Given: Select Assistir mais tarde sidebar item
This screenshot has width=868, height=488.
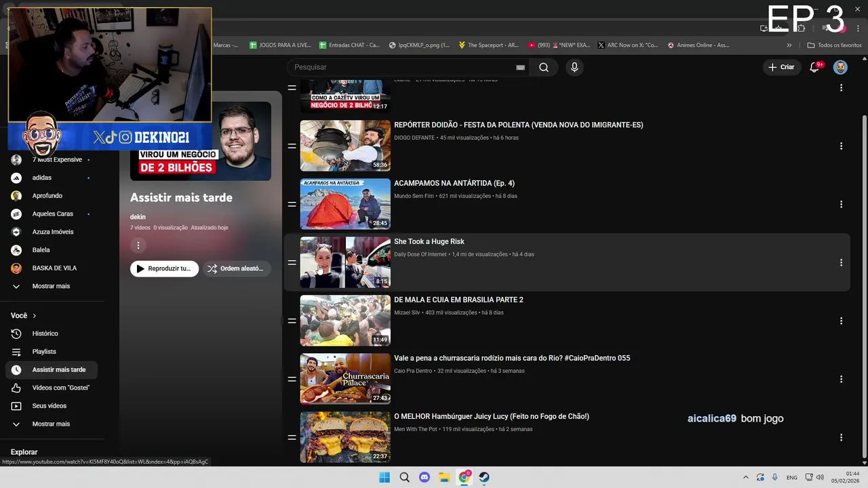Looking at the screenshot, I should click(52, 369).
